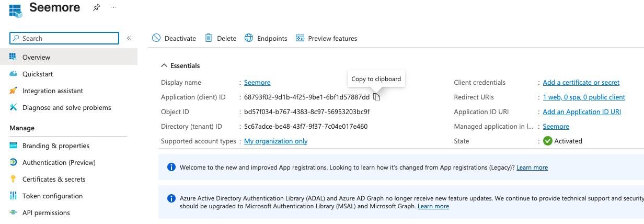Click the Client credentials label
The height and width of the screenshot is (224, 644).
pyautogui.click(x=480, y=82)
